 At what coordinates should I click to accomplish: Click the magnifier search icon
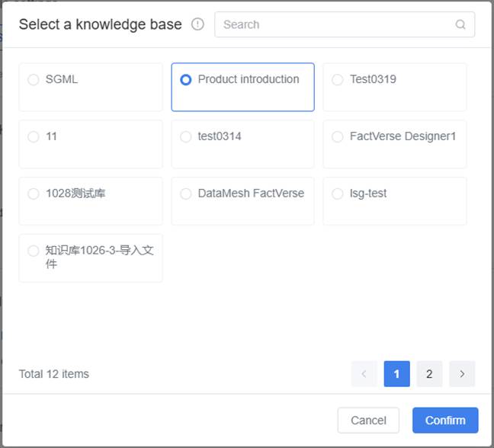(x=460, y=24)
